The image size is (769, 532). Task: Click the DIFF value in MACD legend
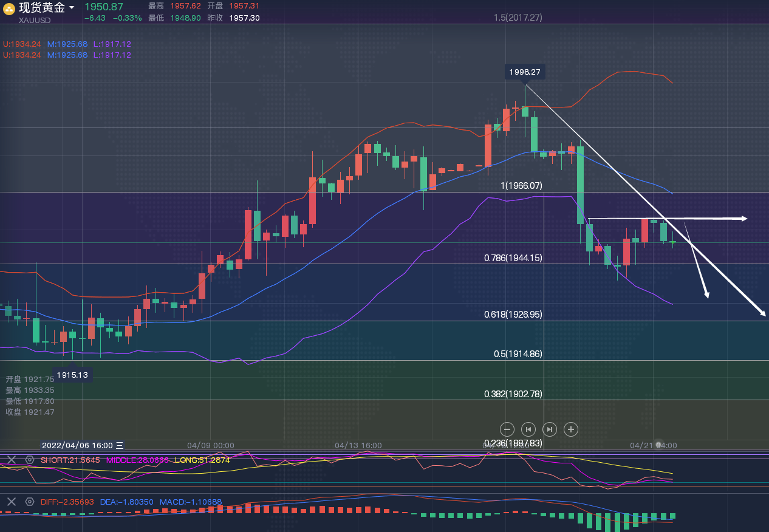point(67,502)
